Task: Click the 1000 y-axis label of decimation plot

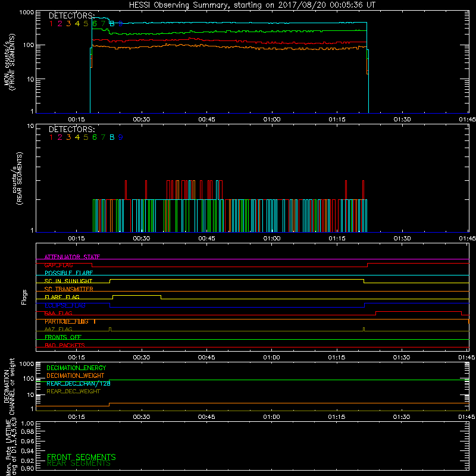Action: pos(27,364)
